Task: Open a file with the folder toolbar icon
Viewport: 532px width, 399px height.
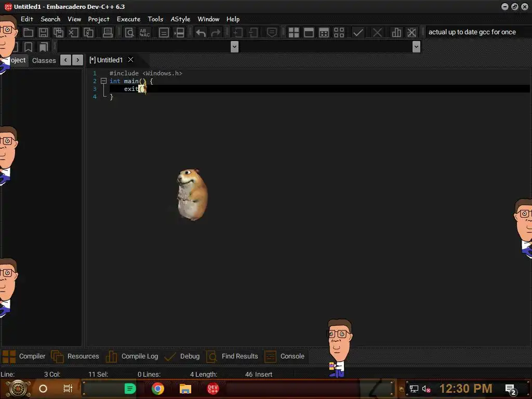Action: (x=28, y=33)
